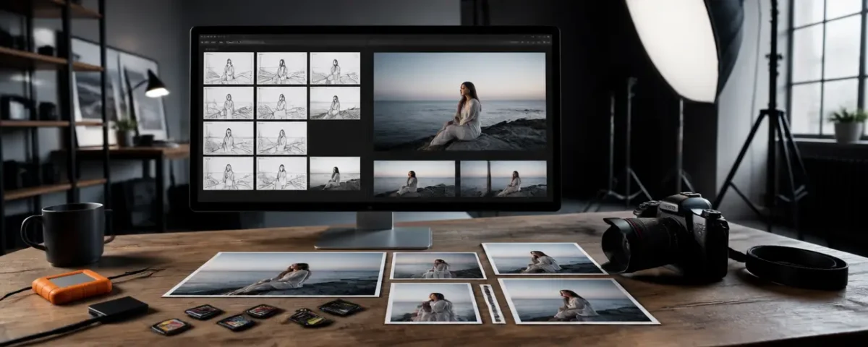This screenshot has width=868, height=347.
Task: Select the large seaside portrait preview on monitor
Action: [x=460, y=101]
